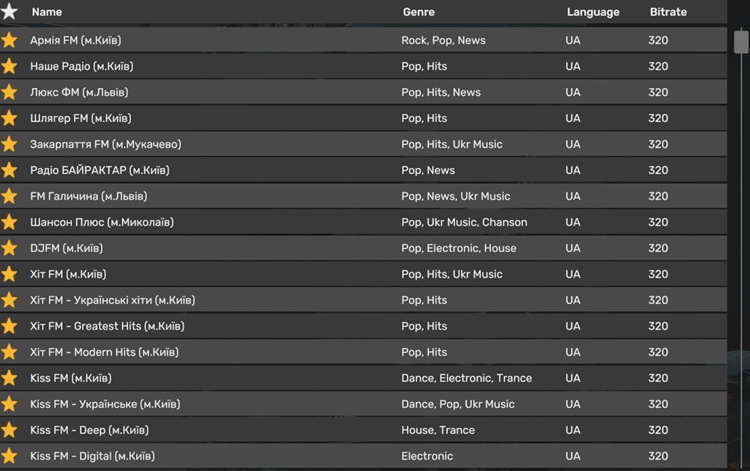Play FM Галичина (м.Львів) station

88,196
